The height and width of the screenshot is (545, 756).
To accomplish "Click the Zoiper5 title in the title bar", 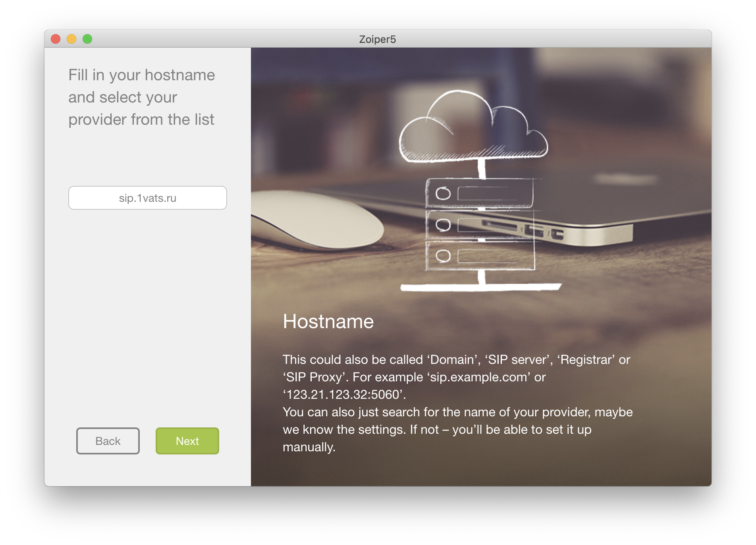I will click(377, 39).
